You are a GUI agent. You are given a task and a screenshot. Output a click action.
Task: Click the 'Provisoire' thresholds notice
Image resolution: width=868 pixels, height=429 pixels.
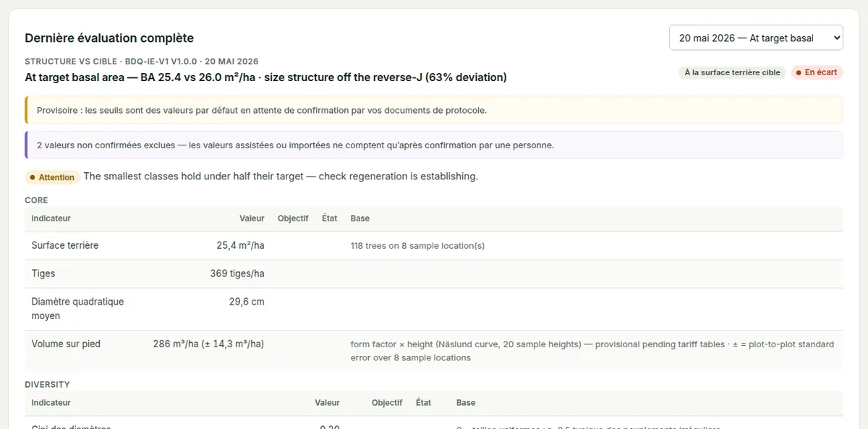434,111
